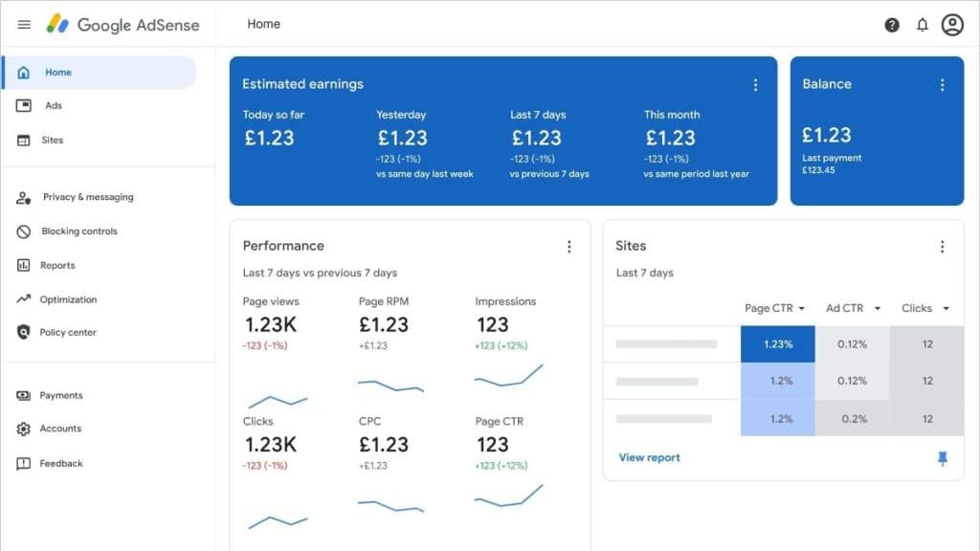This screenshot has width=980, height=551.
Task: Open the help menu
Action: (x=892, y=24)
